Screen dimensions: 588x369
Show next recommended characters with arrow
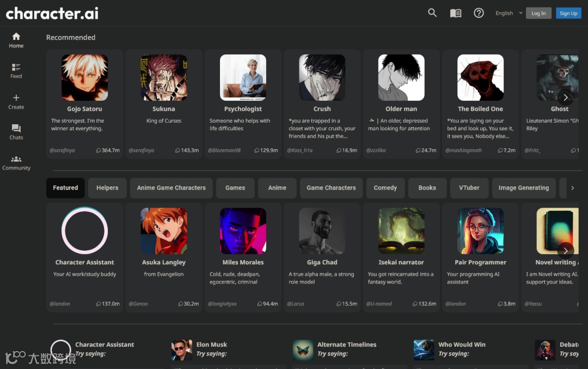pos(566,98)
